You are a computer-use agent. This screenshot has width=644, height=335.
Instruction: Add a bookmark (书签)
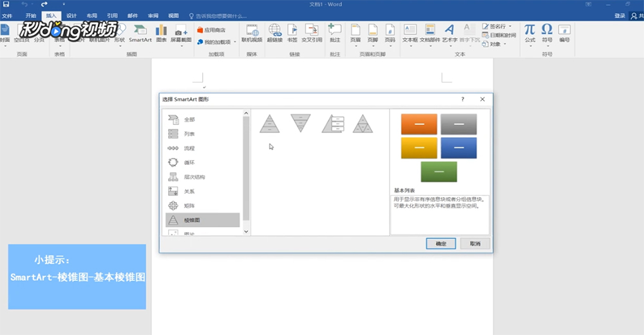(292, 33)
